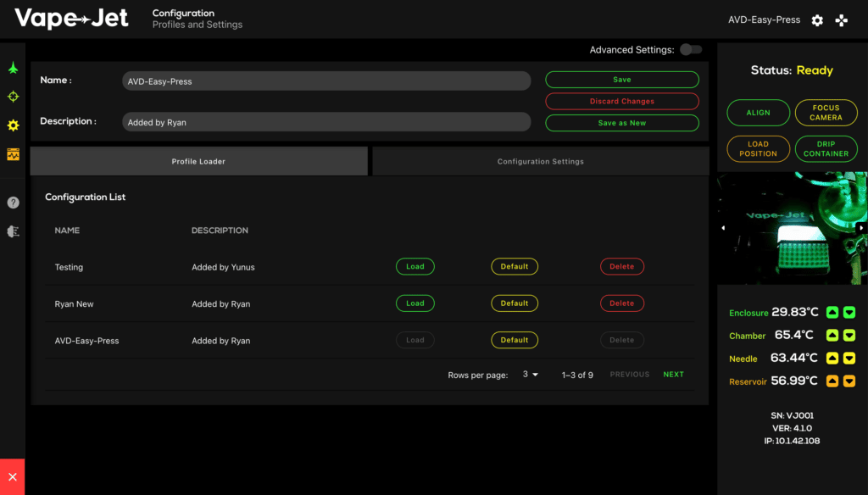Click the Save button
868x495 pixels.
pyautogui.click(x=622, y=80)
